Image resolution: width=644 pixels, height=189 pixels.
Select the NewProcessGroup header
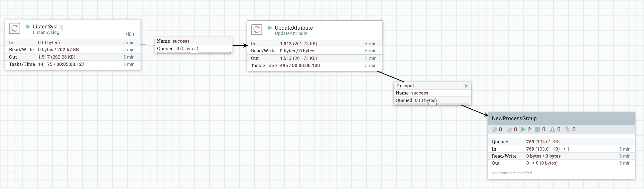coord(561,118)
